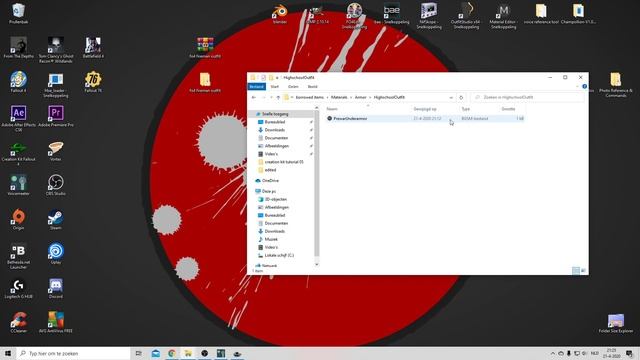
Task: Select the Photo Reference & Commands folder
Action: (x=616, y=85)
